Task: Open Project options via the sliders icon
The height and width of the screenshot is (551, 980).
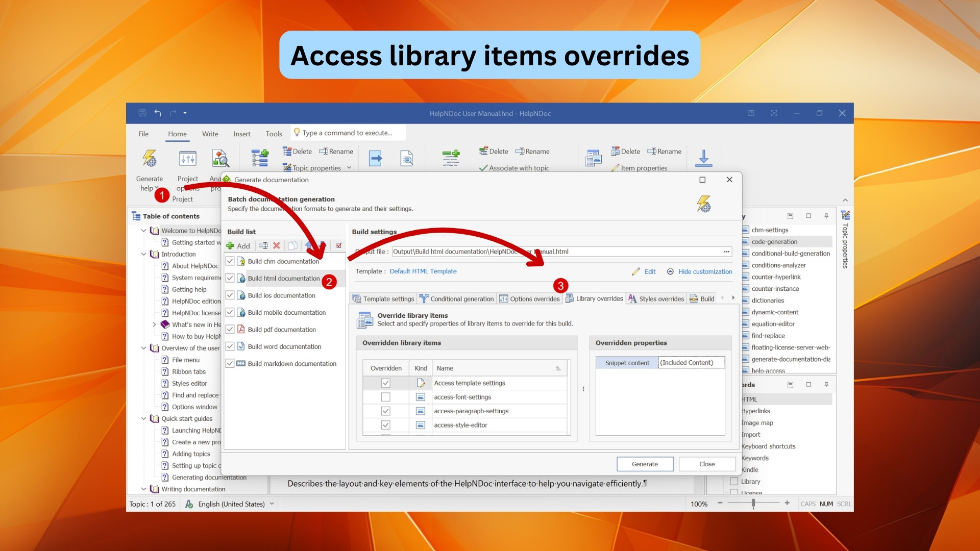Action: pos(187,159)
